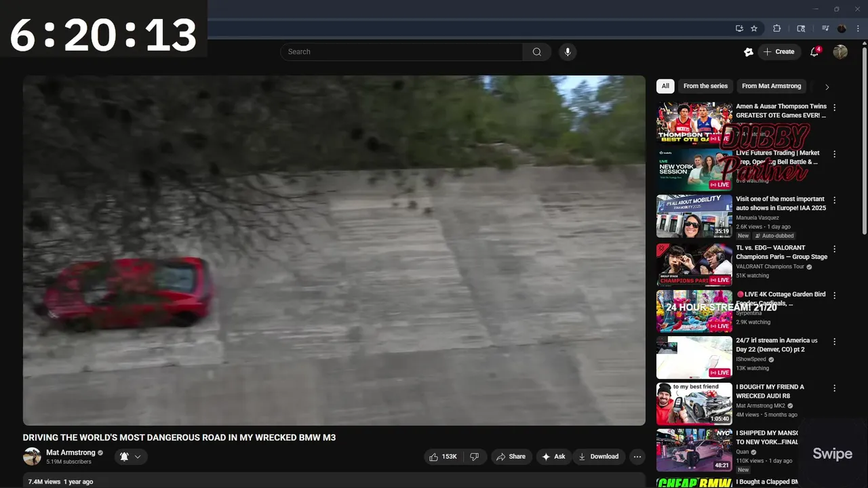
Task: Click VALORANT Champions Tour channel name
Action: click(770, 266)
